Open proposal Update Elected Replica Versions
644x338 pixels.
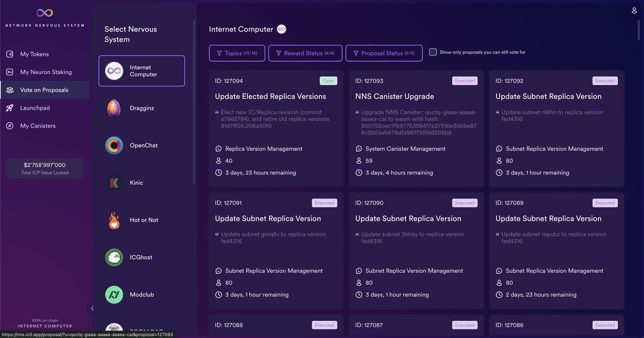(x=270, y=97)
